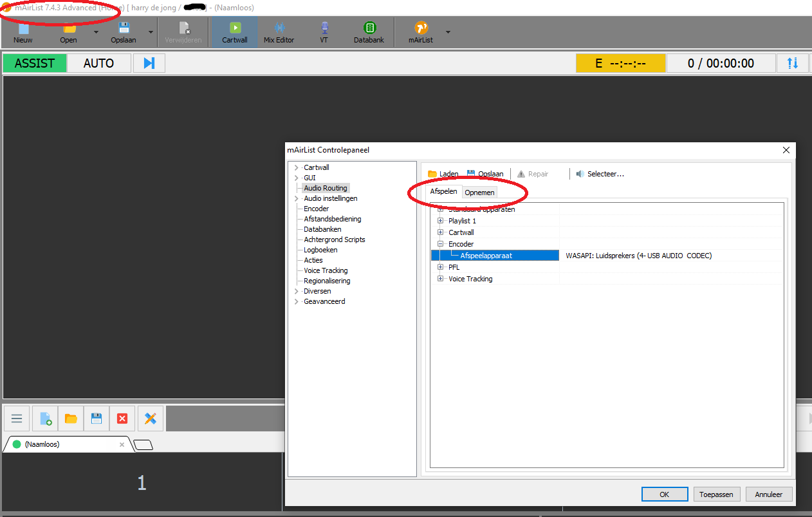The image size is (812, 517).
Task: Expand the Cartwall routing node
Action: 441,232
